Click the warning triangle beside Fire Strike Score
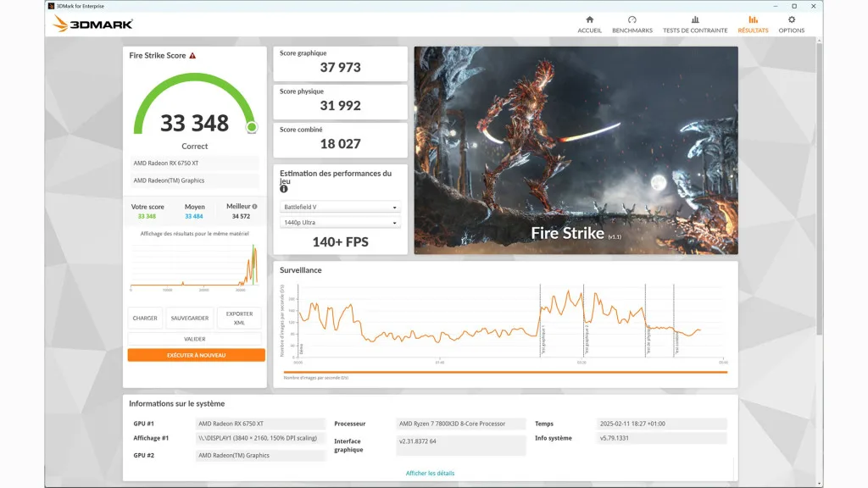 pos(192,55)
